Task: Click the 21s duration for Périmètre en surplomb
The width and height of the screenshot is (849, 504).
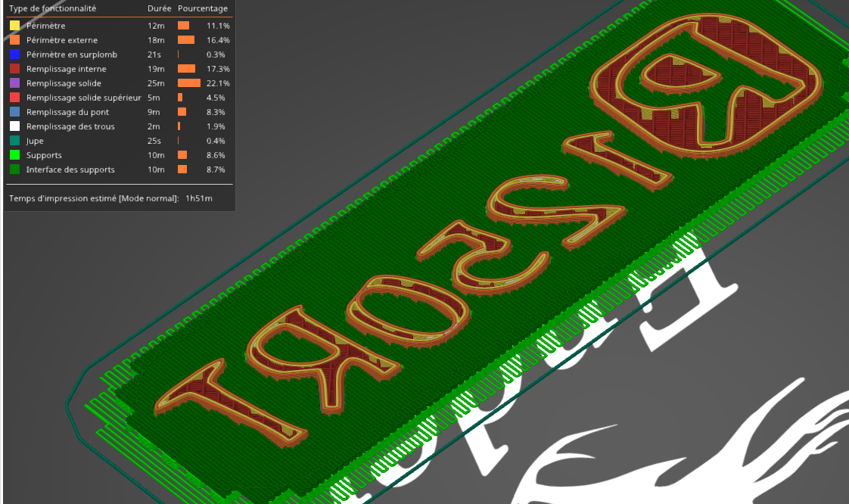Action: 154,54
